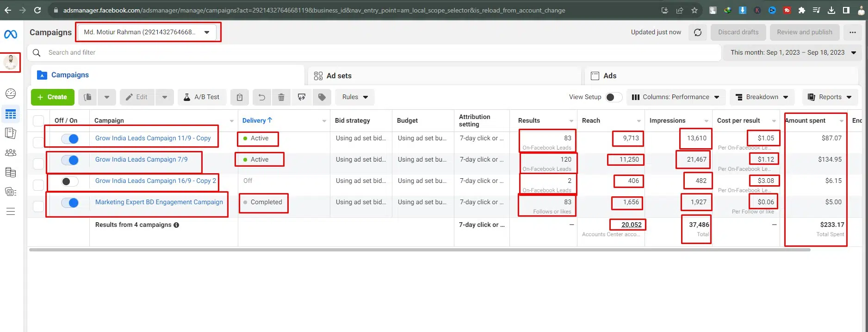
Task: Click the three-dots more options button
Action: click(x=852, y=32)
